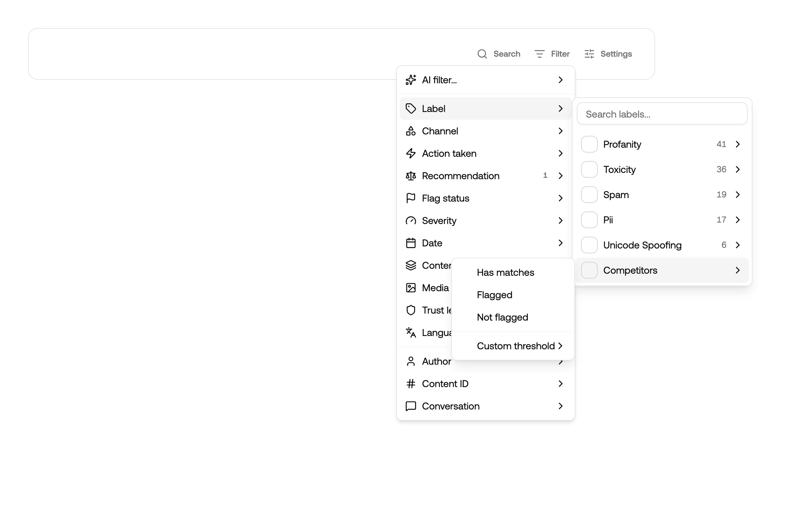The width and height of the screenshot is (805, 532).
Task: Click the Conversation speech bubble icon
Action: (411, 406)
